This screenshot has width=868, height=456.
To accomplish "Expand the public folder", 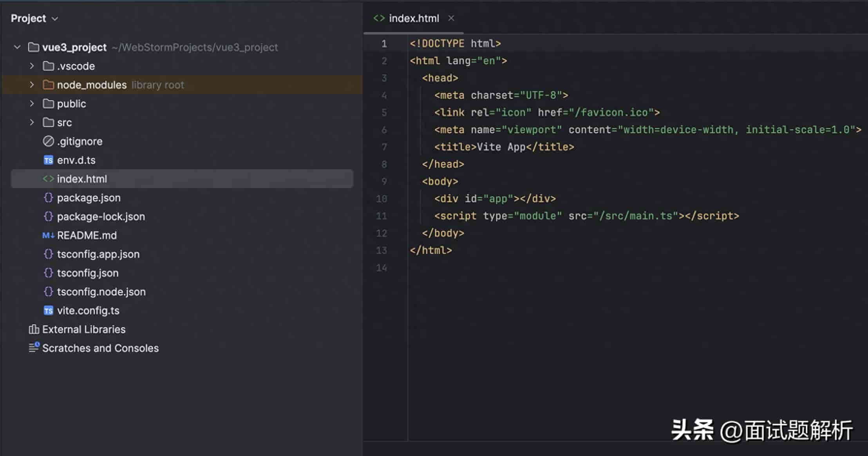I will 32,104.
